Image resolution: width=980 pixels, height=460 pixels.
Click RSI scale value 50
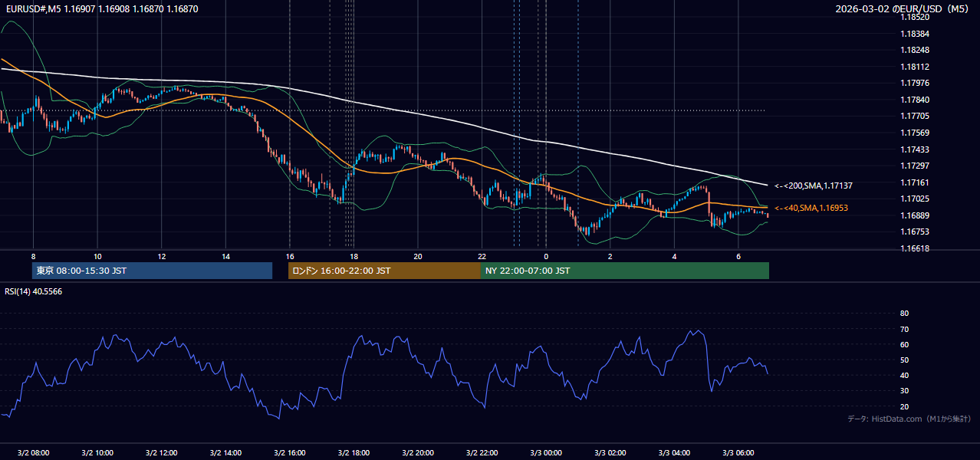point(904,360)
